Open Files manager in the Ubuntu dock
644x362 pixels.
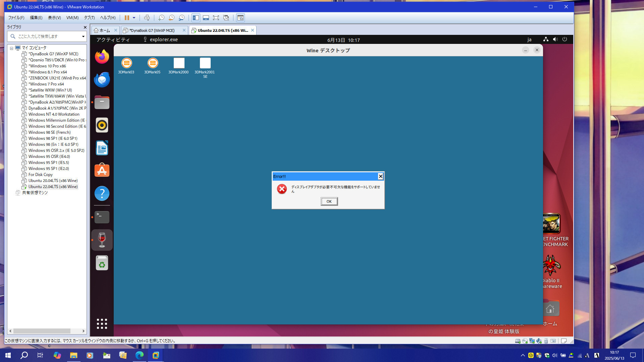pyautogui.click(x=102, y=102)
